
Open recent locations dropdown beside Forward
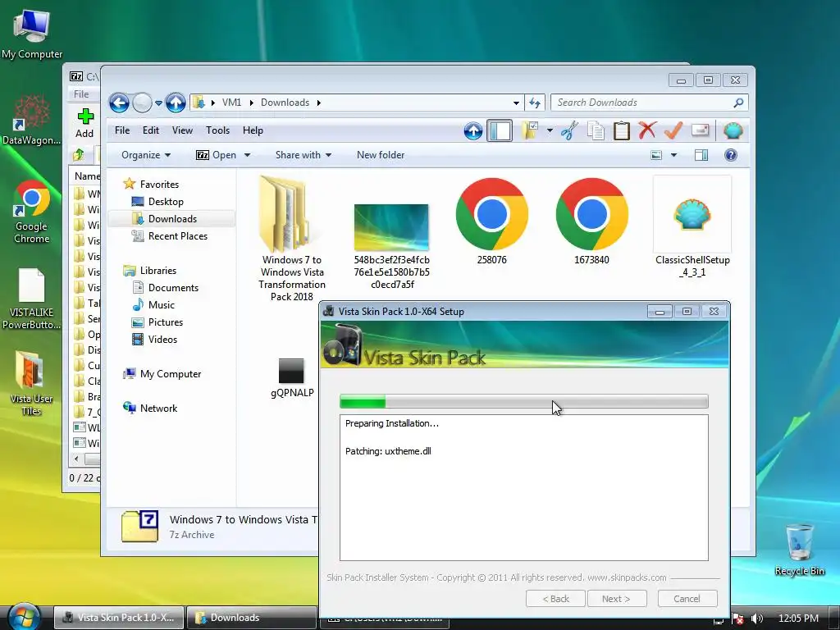click(x=158, y=103)
